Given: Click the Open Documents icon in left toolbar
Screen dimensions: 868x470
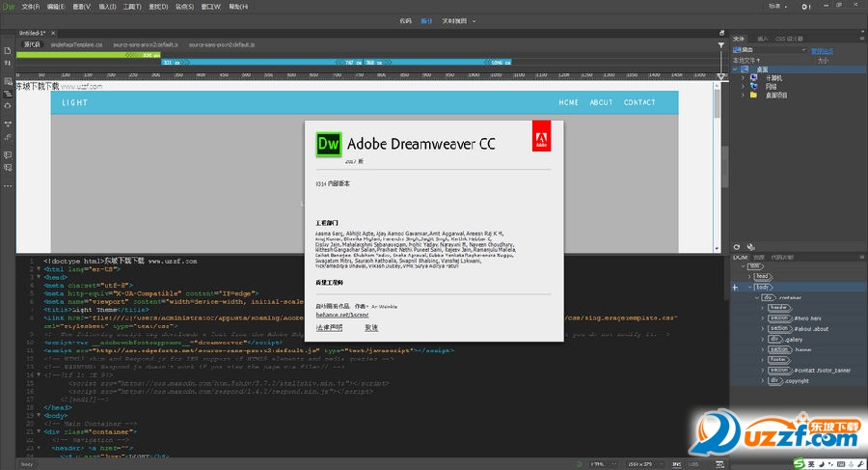Looking at the screenshot, I should coord(8,50).
